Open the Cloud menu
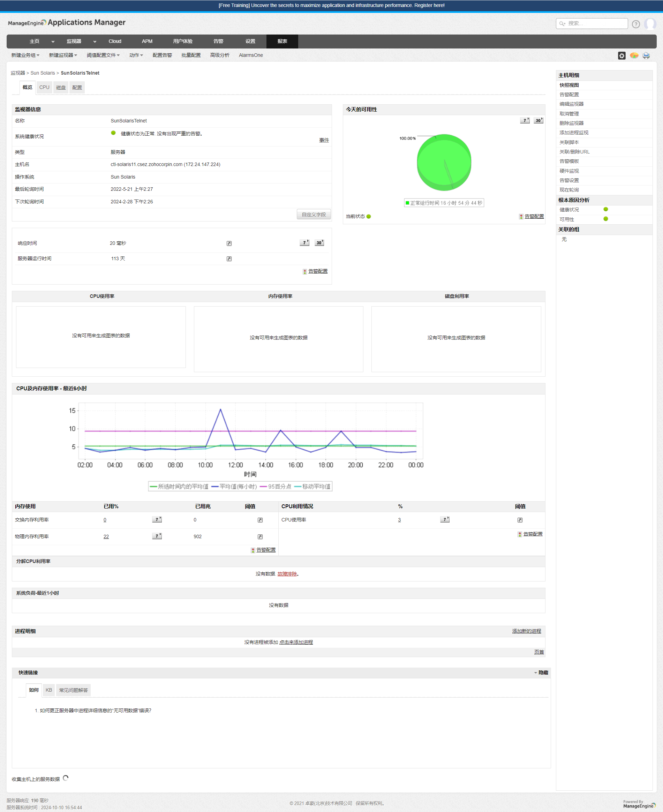663x812 pixels. 115,41
